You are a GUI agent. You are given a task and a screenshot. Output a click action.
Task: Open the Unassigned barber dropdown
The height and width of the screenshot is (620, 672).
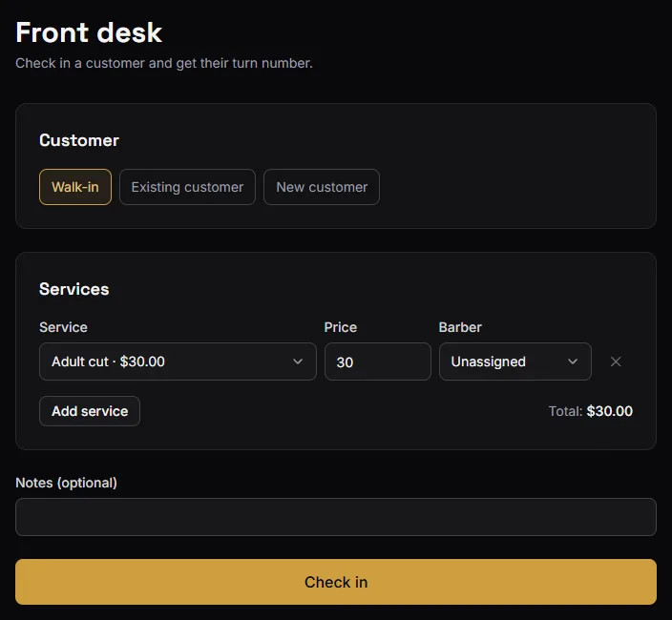point(515,362)
